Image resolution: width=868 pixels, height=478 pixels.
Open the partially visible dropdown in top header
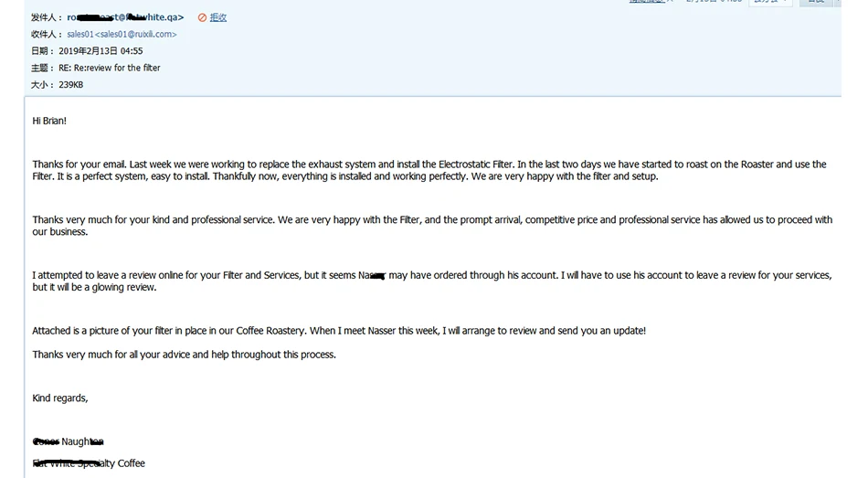pyautogui.click(x=770, y=2)
